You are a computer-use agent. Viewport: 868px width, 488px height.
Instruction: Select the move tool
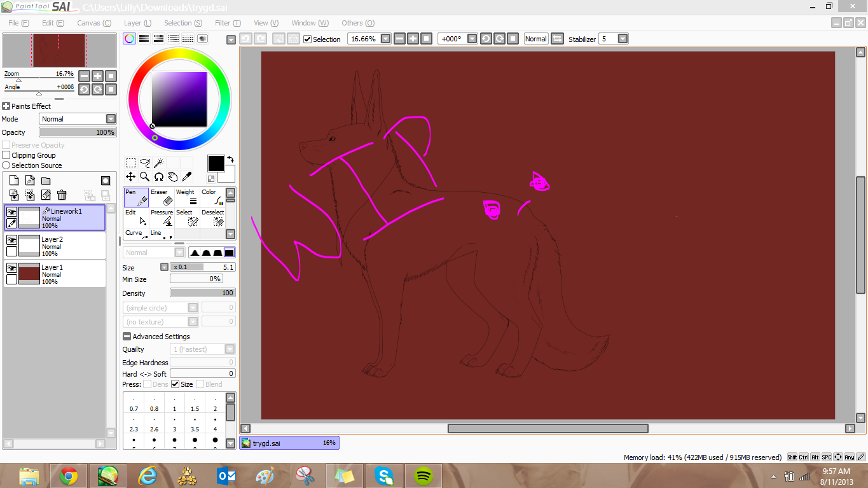click(130, 176)
